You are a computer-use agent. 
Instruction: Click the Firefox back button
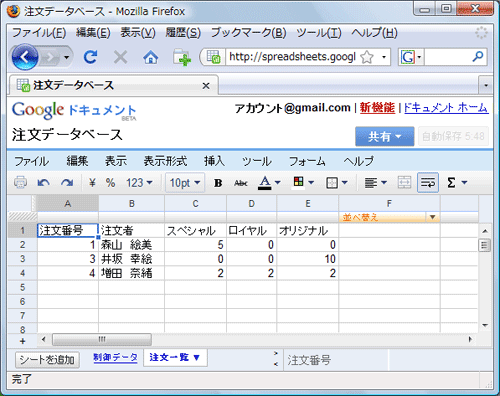tap(25, 57)
